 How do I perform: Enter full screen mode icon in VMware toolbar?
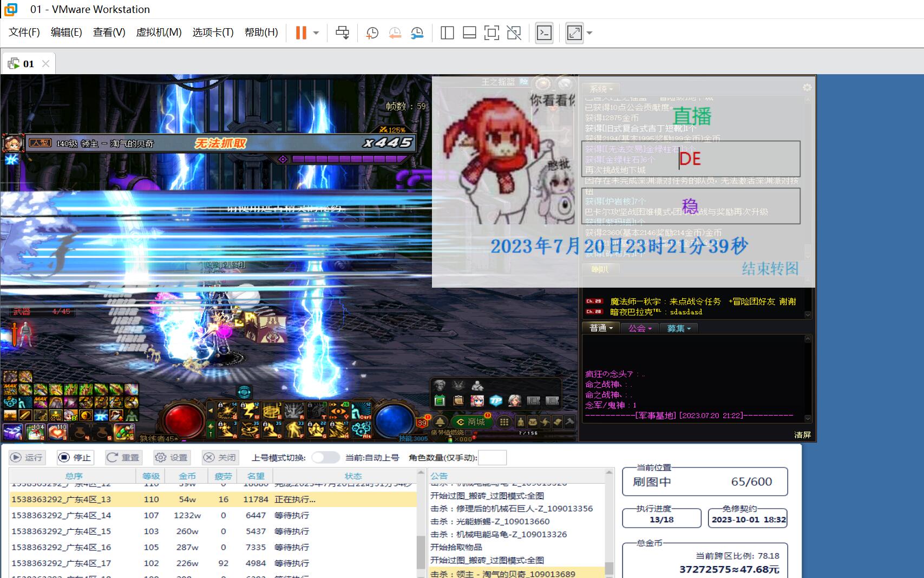pos(492,33)
